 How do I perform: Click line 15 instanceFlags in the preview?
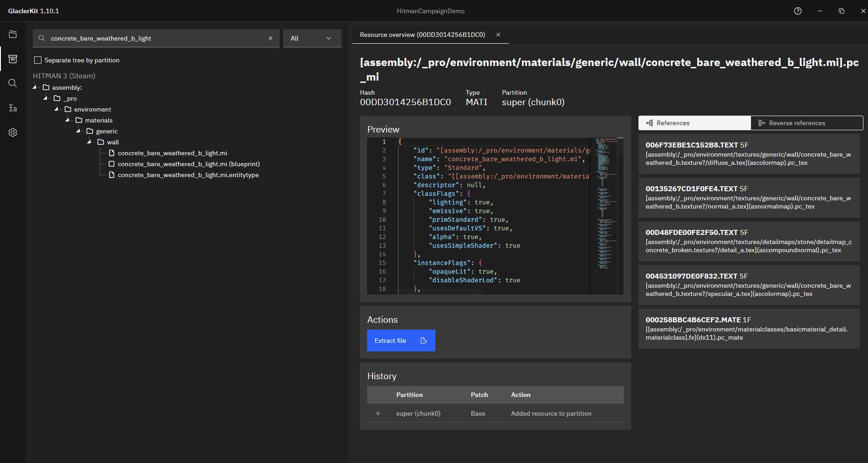[447, 263]
